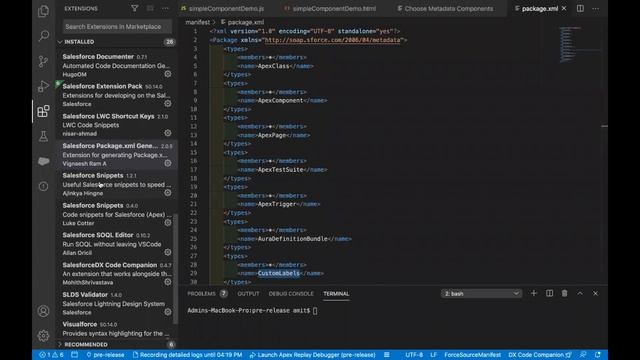Open Salesforce Package.xml Generator gear
Image resolution: width=640 pixels, height=360 pixels.
point(168,163)
